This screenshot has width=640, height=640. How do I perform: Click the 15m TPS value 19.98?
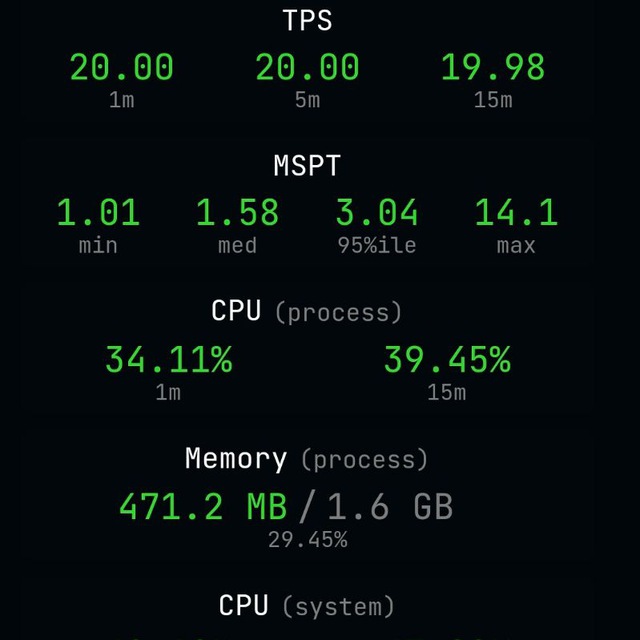(x=493, y=68)
